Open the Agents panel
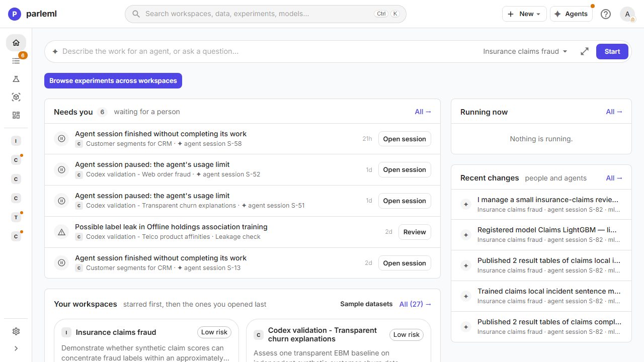 pyautogui.click(x=571, y=14)
